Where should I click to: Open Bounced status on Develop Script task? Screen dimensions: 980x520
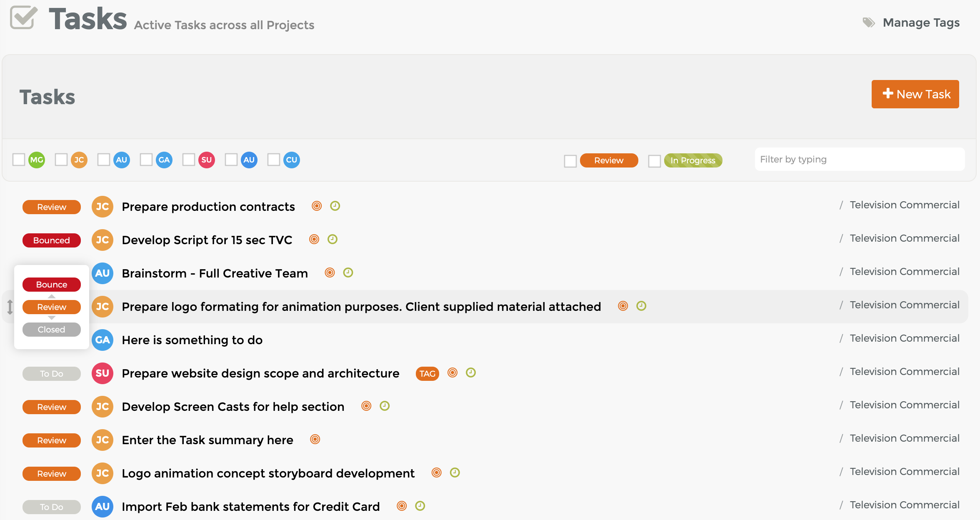click(52, 240)
